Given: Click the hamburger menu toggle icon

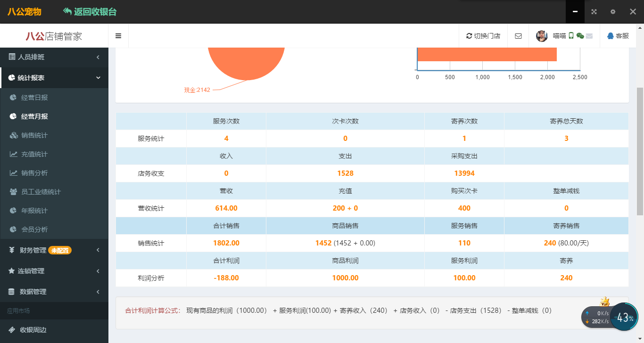Looking at the screenshot, I should [118, 36].
